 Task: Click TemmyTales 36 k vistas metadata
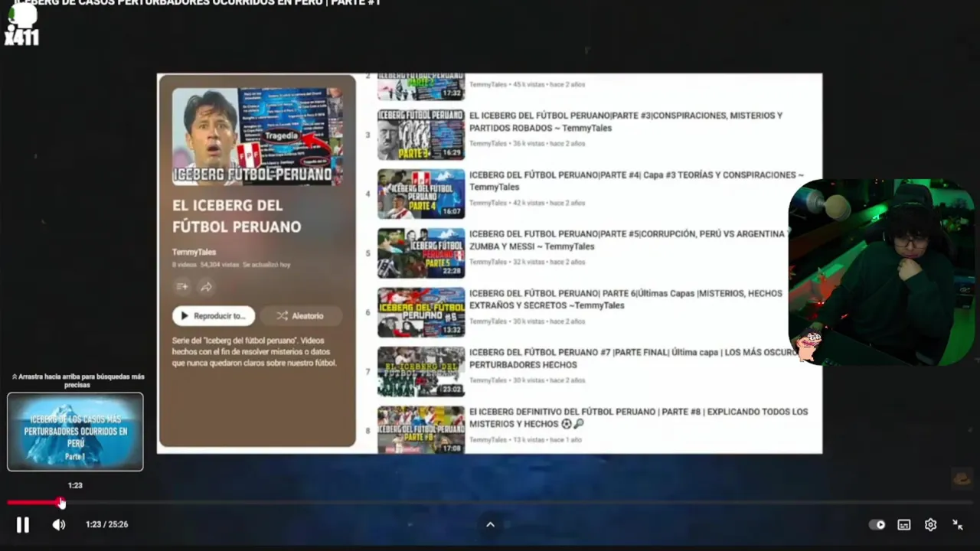tap(527, 144)
